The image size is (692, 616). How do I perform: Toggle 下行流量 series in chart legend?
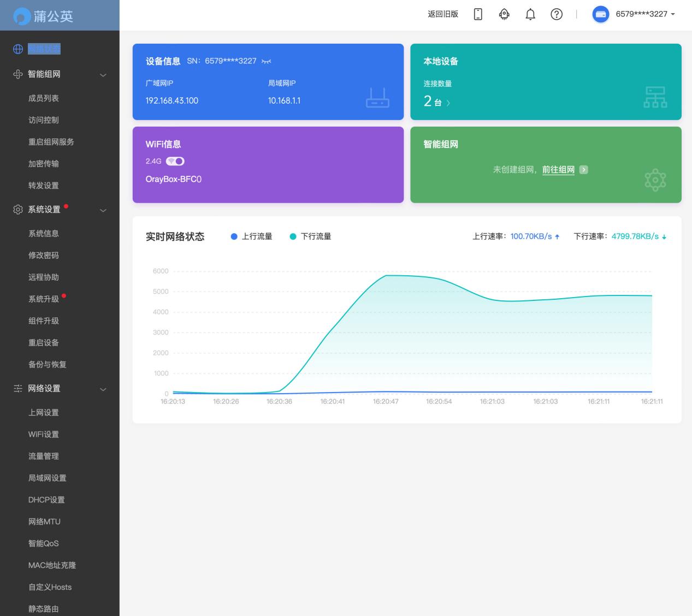pos(310,236)
